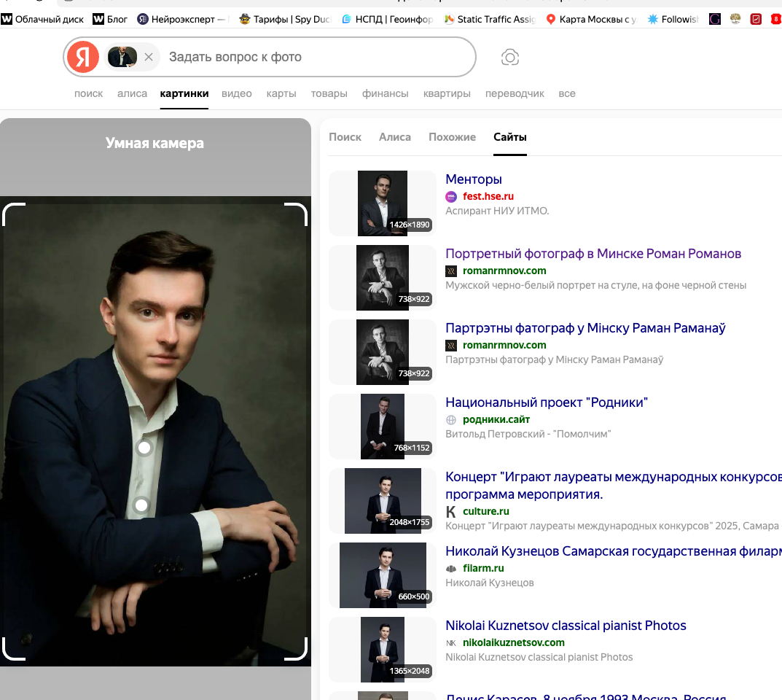
Task: Switch to the видео search category
Action: pyautogui.click(x=237, y=93)
